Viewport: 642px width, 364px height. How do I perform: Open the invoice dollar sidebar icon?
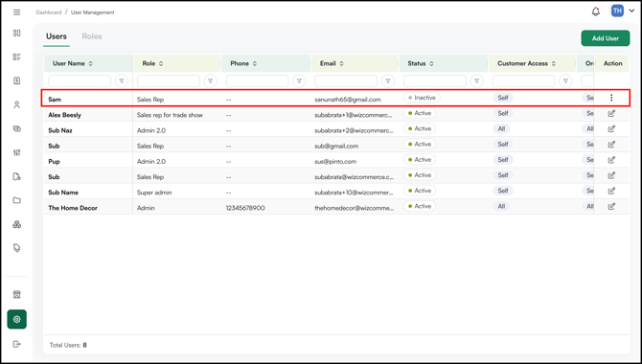tap(17, 80)
